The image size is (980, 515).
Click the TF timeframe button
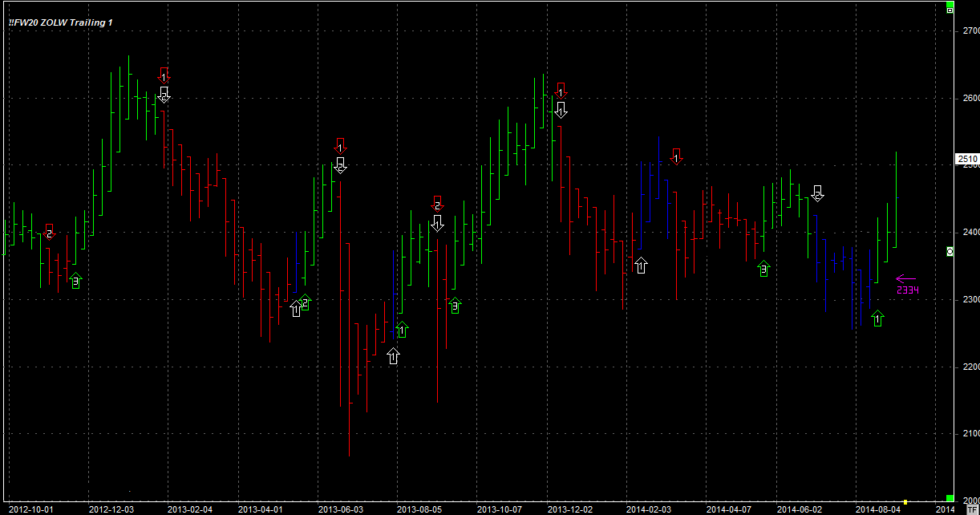point(972,509)
